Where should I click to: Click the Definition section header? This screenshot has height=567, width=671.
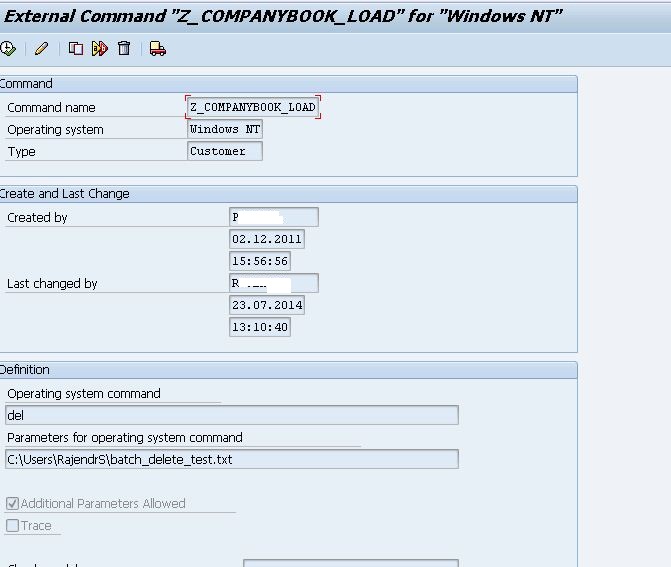pyautogui.click(x=25, y=370)
